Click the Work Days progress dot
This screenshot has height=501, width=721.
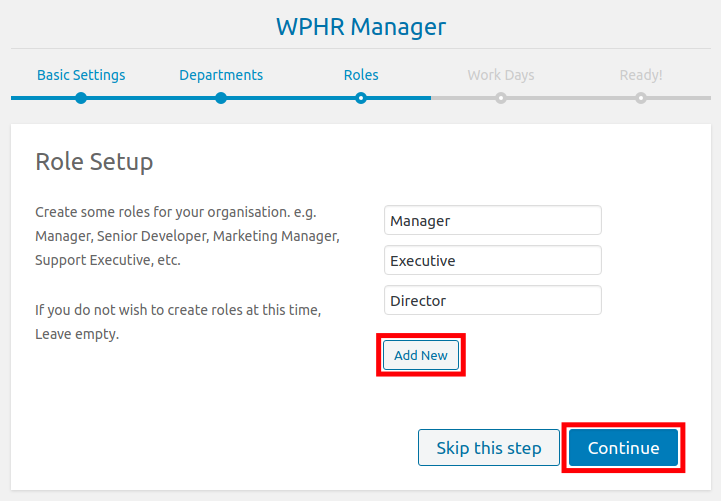pyautogui.click(x=501, y=98)
